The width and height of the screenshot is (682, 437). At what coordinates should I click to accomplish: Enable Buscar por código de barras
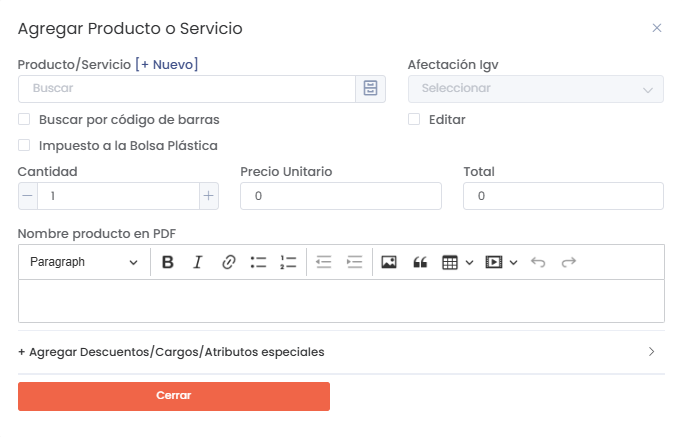24,119
